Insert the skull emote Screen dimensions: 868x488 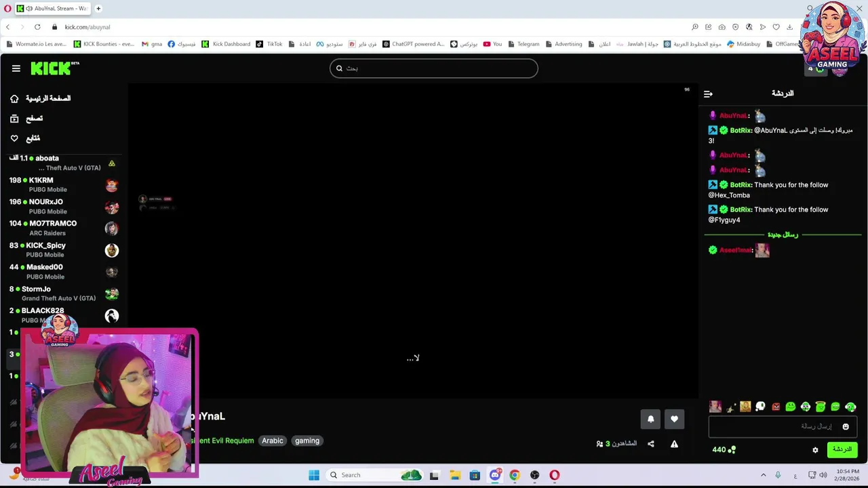click(760, 407)
